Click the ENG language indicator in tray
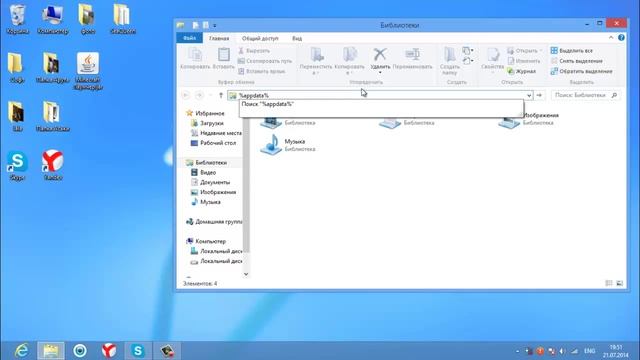Viewport: 640px width, 360px height. pyautogui.click(x=589, y=351)
